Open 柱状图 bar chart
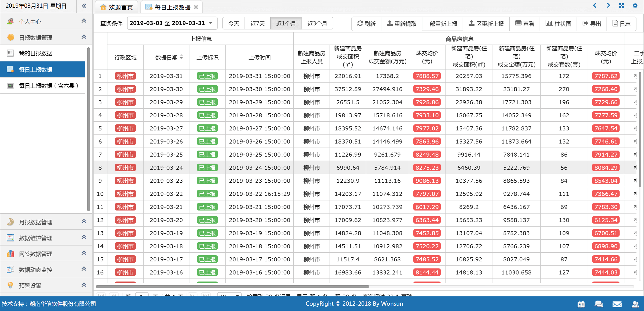The width and height of the screenshot is (644, 311). [x=558, y=23]
